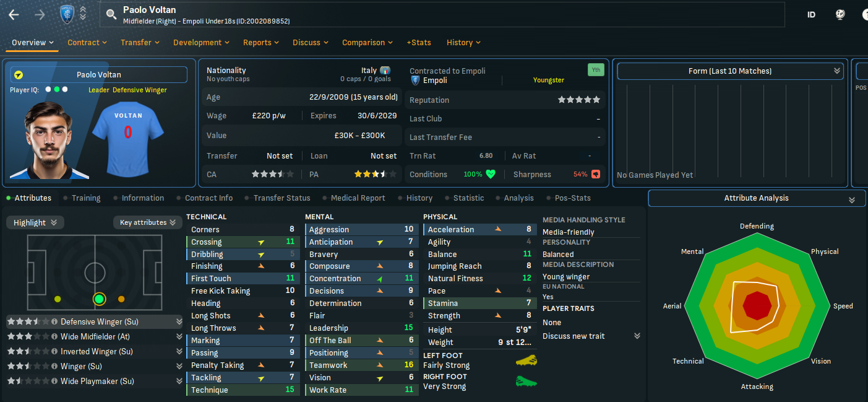868x402 pixels.
Task: Click the search magnifier icon
Action: point(111,15)
